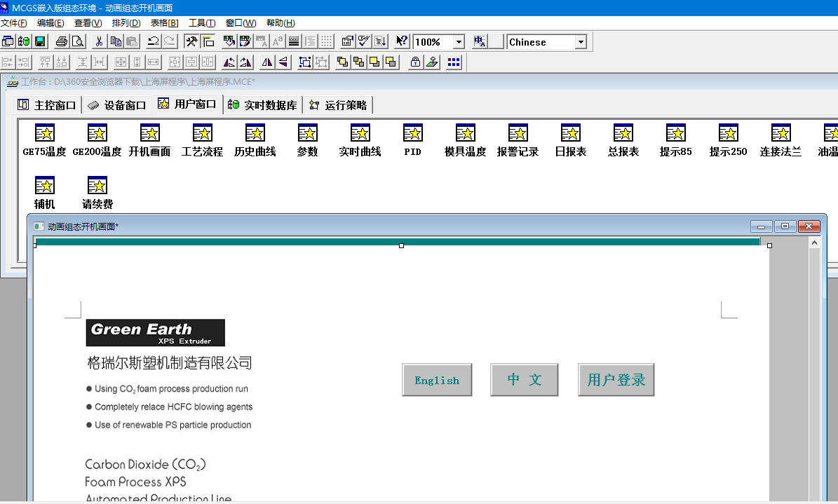Viewport: 838px width, 504px height.
Task: Open the 100% zoom dropdown
Action: [x=459, y=42]
